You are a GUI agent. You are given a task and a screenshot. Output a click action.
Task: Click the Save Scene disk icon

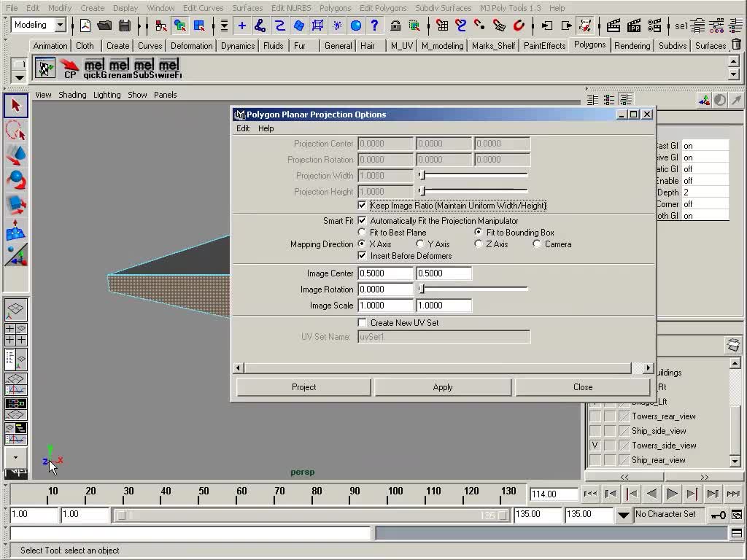point(124,26)
